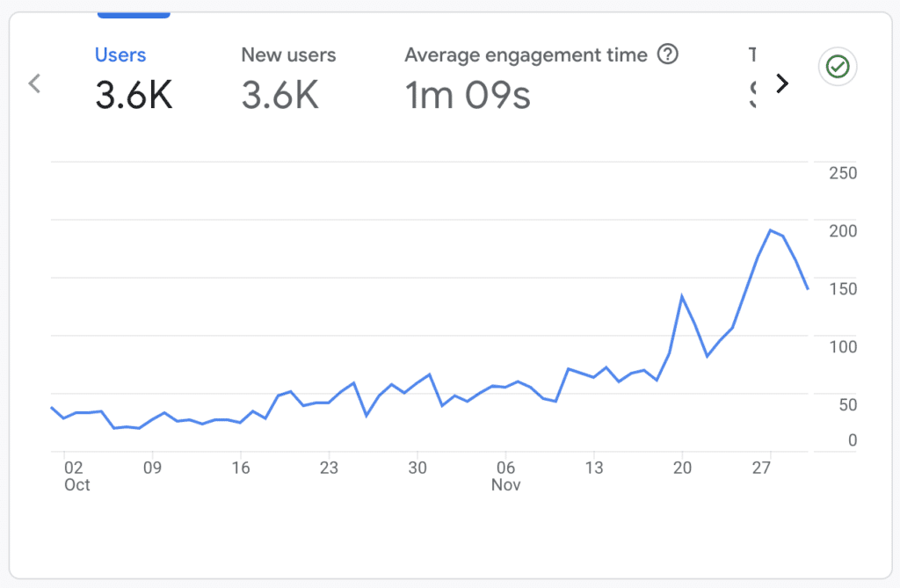Click the 06 Nov date label on the axis

505,475
